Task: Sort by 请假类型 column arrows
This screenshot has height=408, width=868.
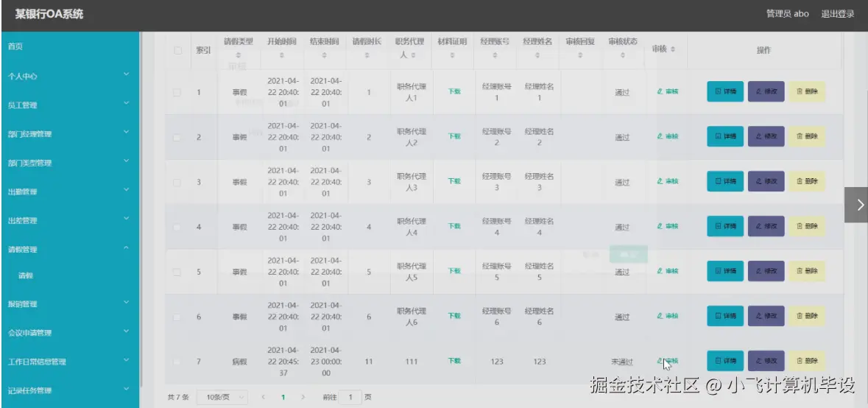Action: 239,55
